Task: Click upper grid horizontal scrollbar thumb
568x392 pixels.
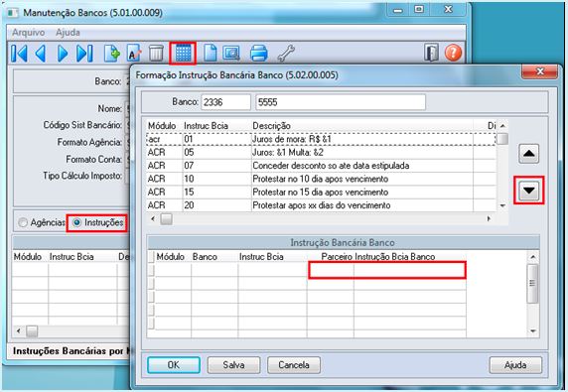Action: point(166,218)
